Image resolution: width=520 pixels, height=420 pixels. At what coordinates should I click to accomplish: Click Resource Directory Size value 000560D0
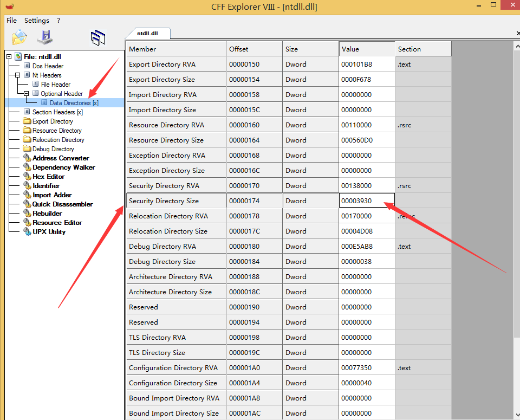(367, 140)
